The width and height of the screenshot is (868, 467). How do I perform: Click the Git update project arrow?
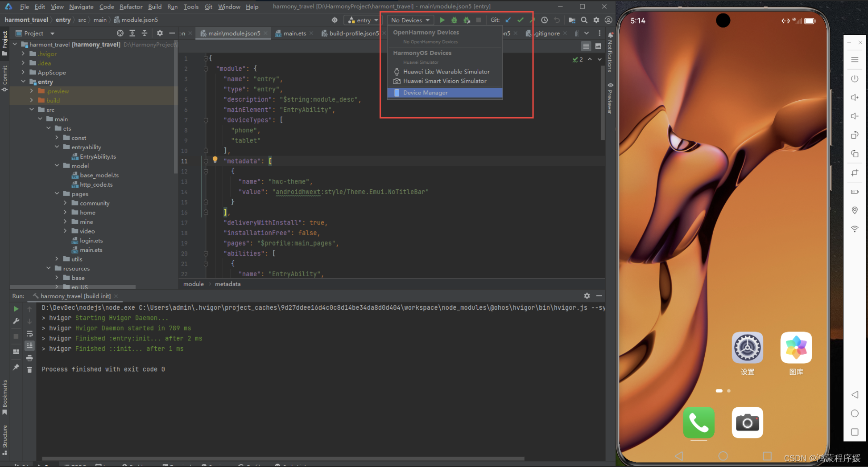pyautogui.click(x=508, y=20)
